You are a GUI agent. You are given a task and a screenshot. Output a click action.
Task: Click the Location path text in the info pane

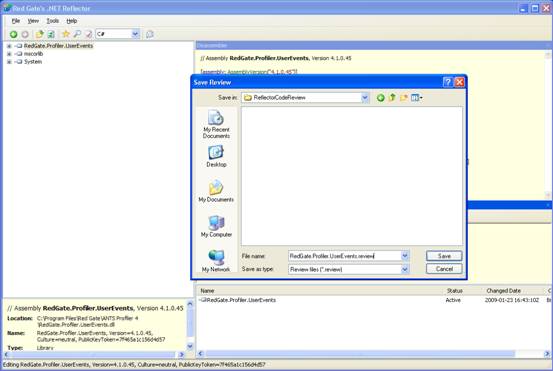tap(87, 321)
